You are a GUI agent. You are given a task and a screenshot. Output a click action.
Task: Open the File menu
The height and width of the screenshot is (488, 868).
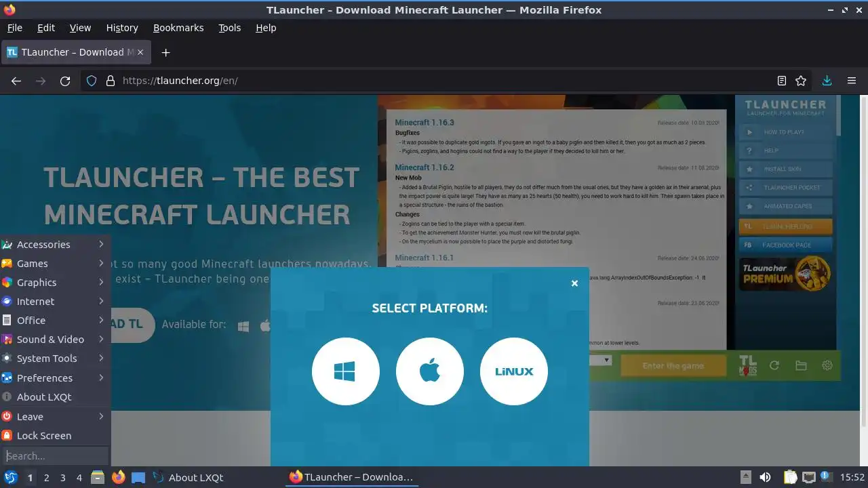click(14, 28)
